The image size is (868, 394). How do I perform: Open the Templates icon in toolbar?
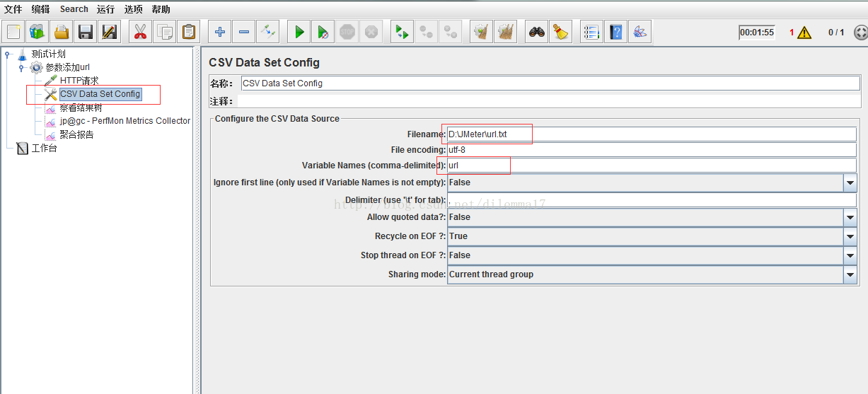click(x=37, y=32)
